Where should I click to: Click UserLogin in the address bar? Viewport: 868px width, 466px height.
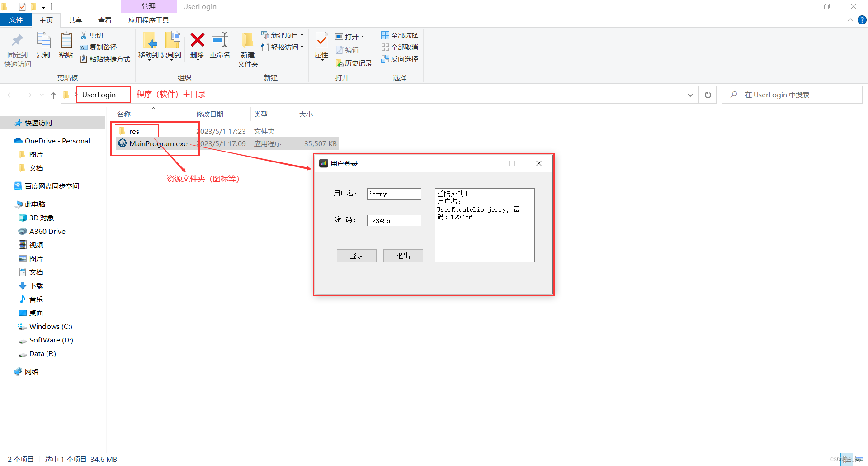pos(99,95)
